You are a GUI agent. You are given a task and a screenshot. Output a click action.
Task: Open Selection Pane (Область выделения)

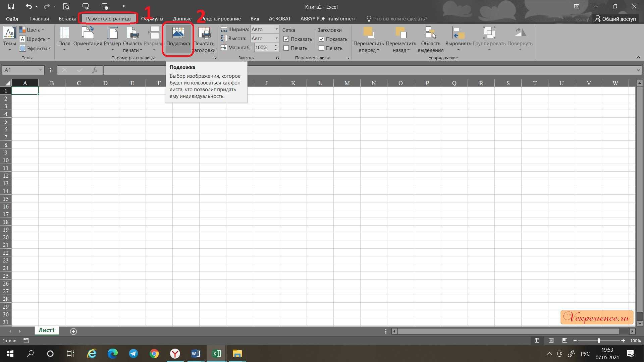pos(431,40)
